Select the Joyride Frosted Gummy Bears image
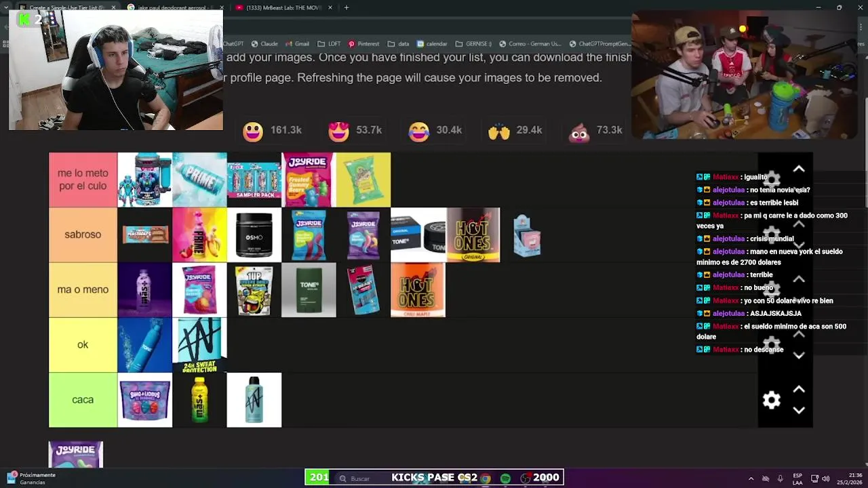The image size is (868, 488). pos(309,180)
